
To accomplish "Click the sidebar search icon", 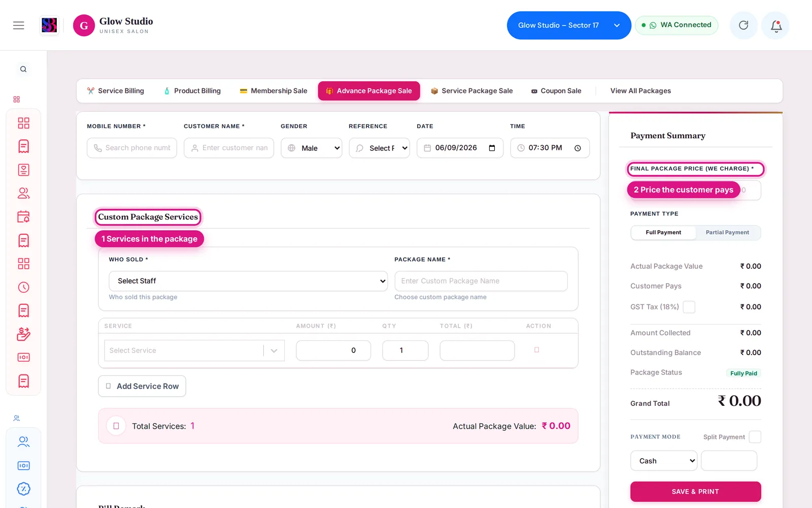I will (x=23, y=69).
